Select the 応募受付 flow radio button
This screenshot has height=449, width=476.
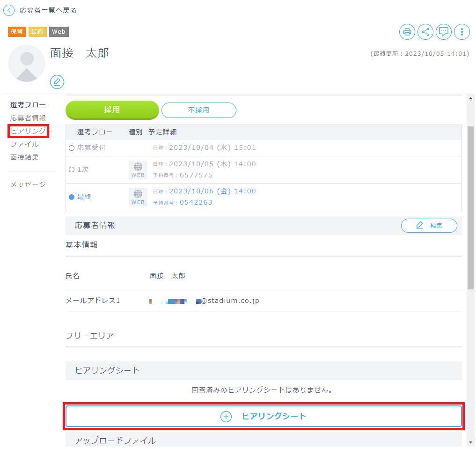(x=72, y=148)
